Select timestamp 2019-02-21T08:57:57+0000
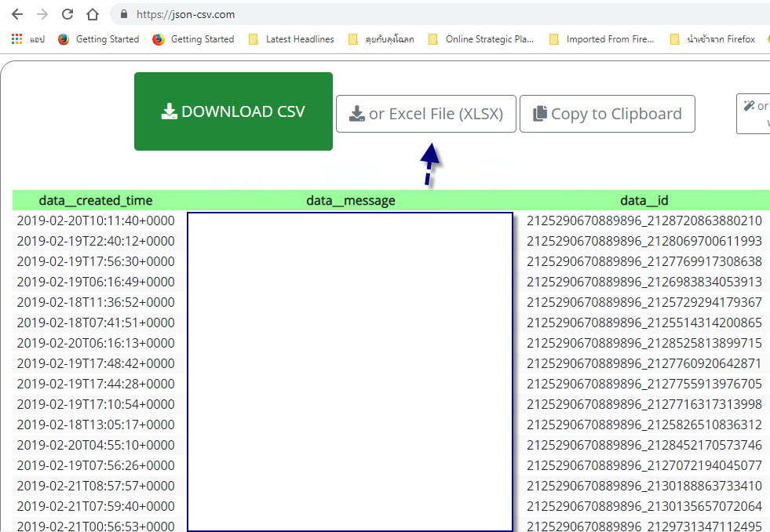770x532 pixels. pos(96,486)
